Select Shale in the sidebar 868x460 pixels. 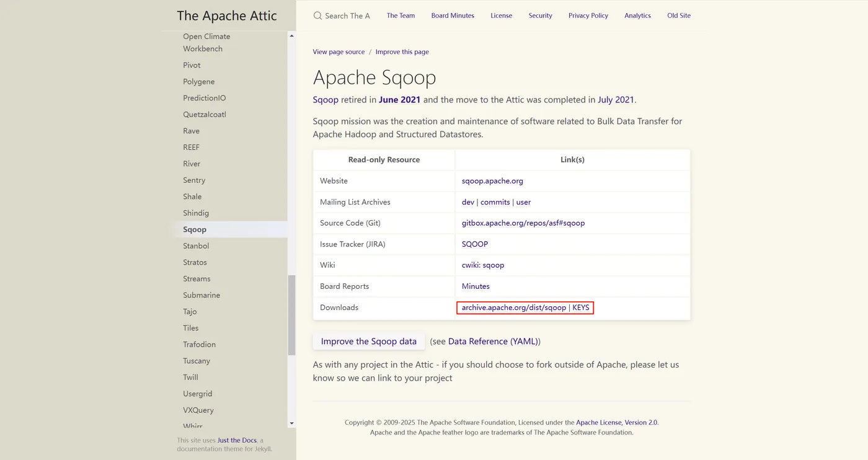pyautogui.click(x=192, y=197)
